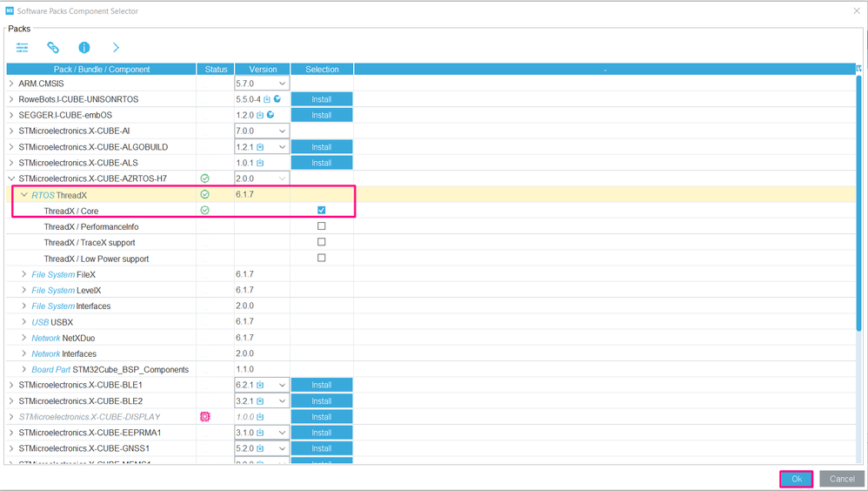Image resolution: width=868 pixels, height=491 pixels.
Task: Install X-CUBE-ALGOBUILD pack
Action: tap(322, 147)
